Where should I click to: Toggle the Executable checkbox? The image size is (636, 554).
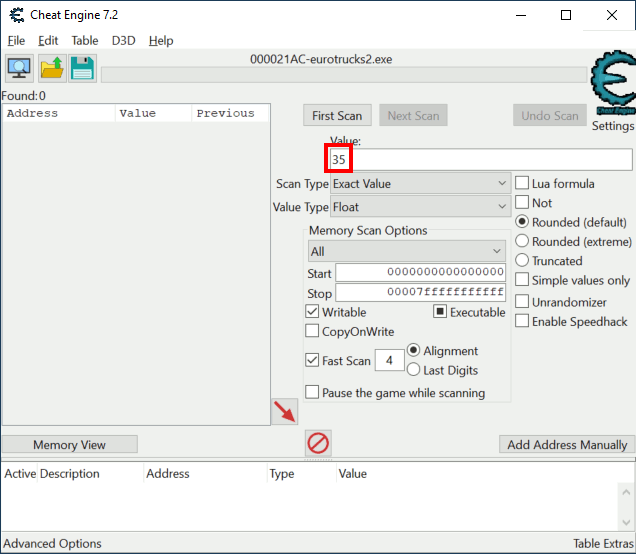[x=440, y=312]
